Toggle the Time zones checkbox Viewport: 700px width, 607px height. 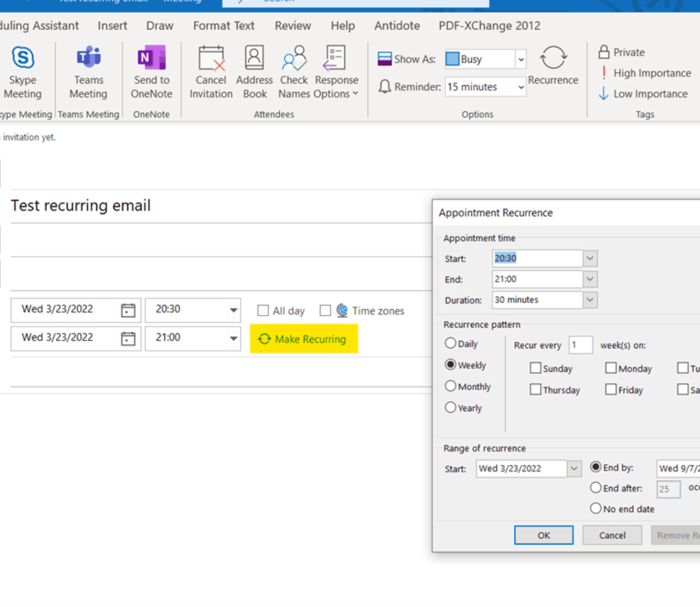click(325, 311)
